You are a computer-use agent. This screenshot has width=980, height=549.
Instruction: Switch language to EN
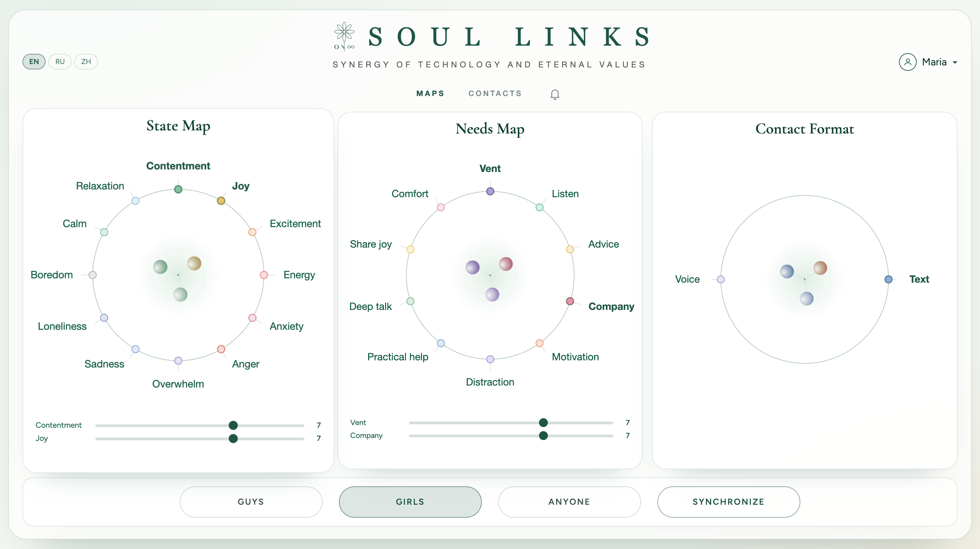click(34, 62)
